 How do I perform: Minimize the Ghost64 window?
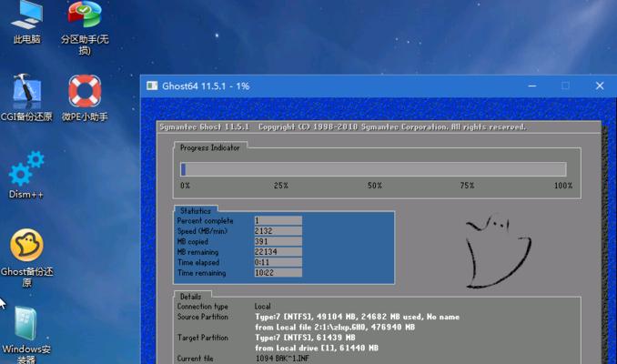point(532,86)
